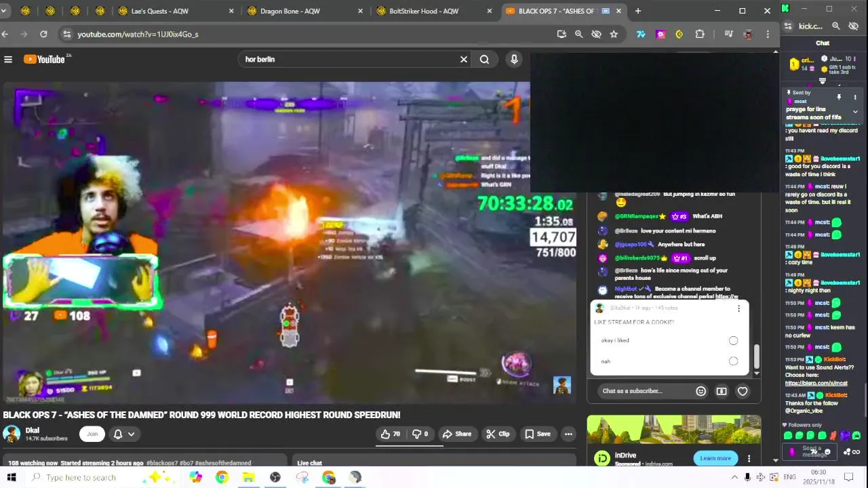868x488 pixels.
Task: Click the YouTube chat scrollbar thumb
Action: coord(756,355)
